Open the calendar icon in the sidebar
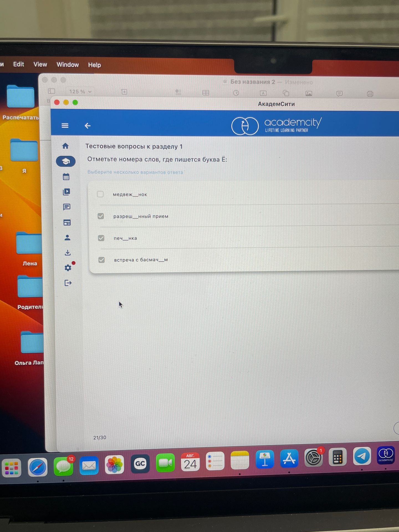This screenshot has height=532, width=399. pos(66,177)
